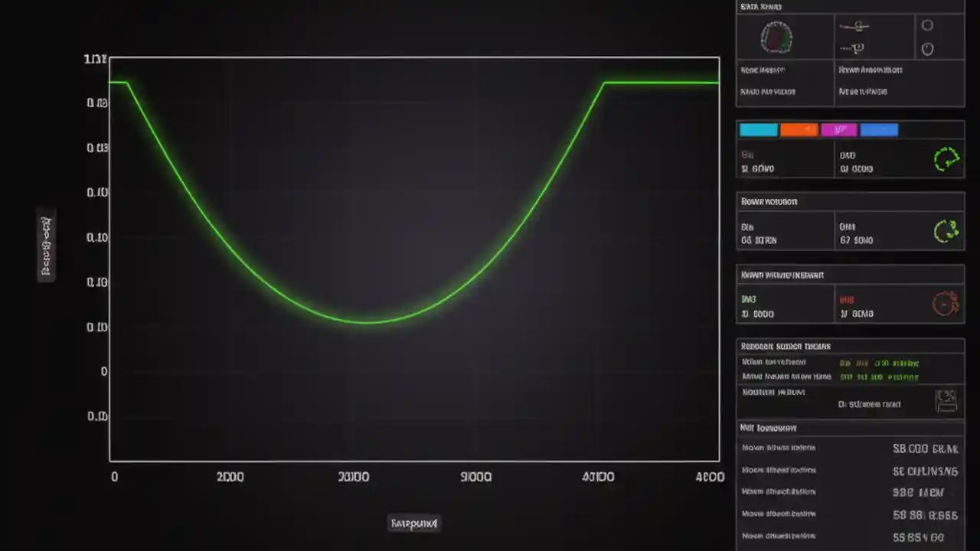
Task: Click the storage device icon near system read
Action: point(946,400)
